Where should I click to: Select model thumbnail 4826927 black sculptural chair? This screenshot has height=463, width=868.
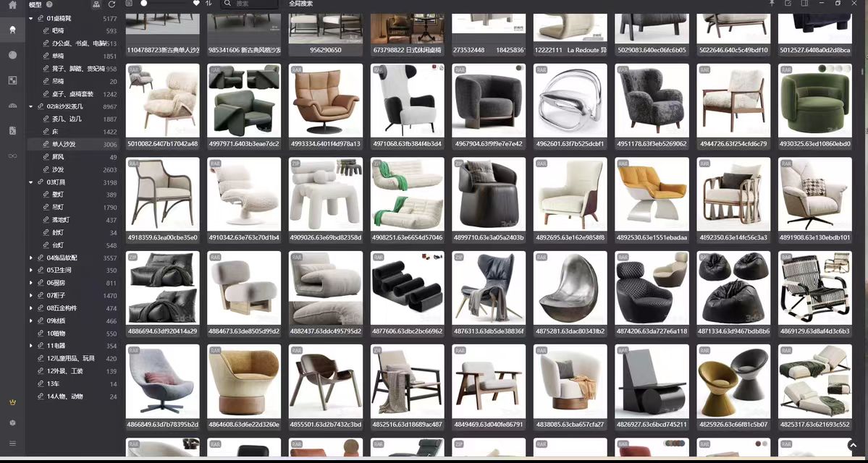click(x=652, y=382)
